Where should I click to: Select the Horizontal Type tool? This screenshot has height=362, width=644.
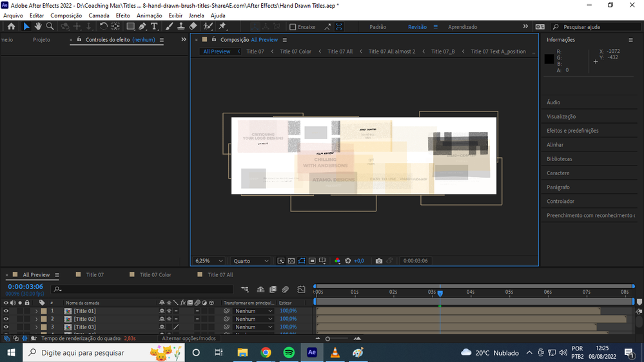click(154, 26)
